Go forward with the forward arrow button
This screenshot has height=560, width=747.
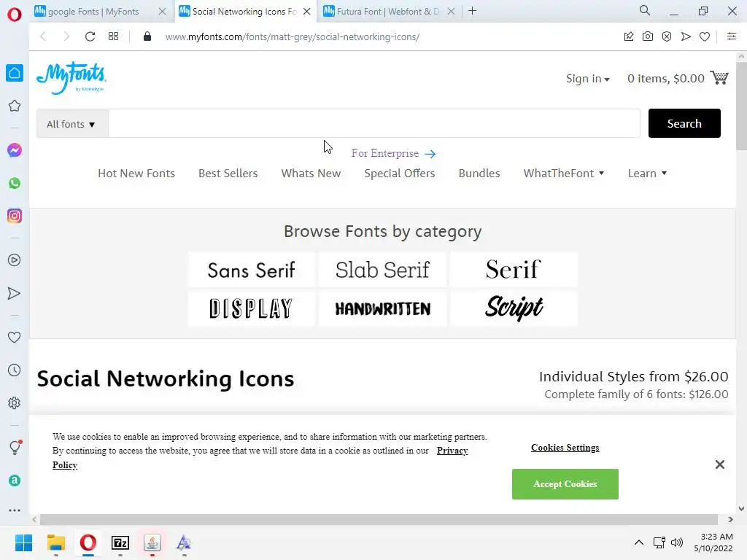66,36
